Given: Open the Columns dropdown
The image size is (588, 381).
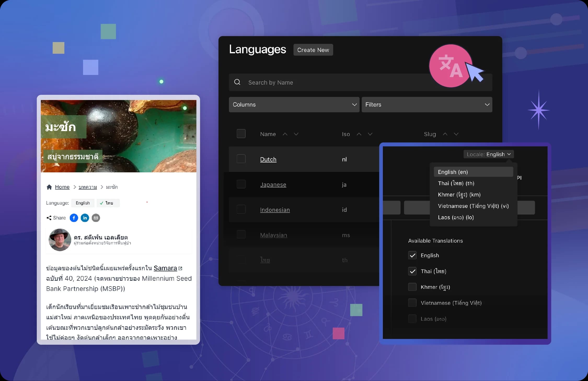Looking at the screenshot, I should [x=294, y=104].
